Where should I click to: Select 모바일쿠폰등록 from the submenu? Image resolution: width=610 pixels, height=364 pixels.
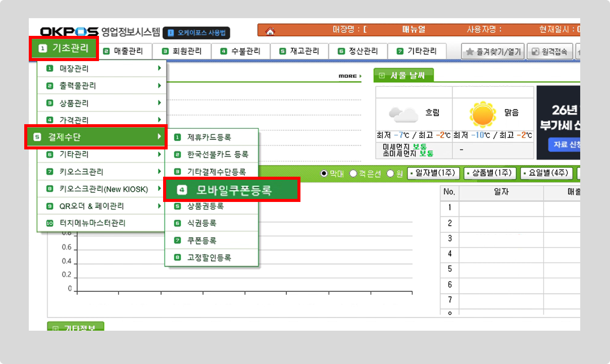click(x=232, y=190)
